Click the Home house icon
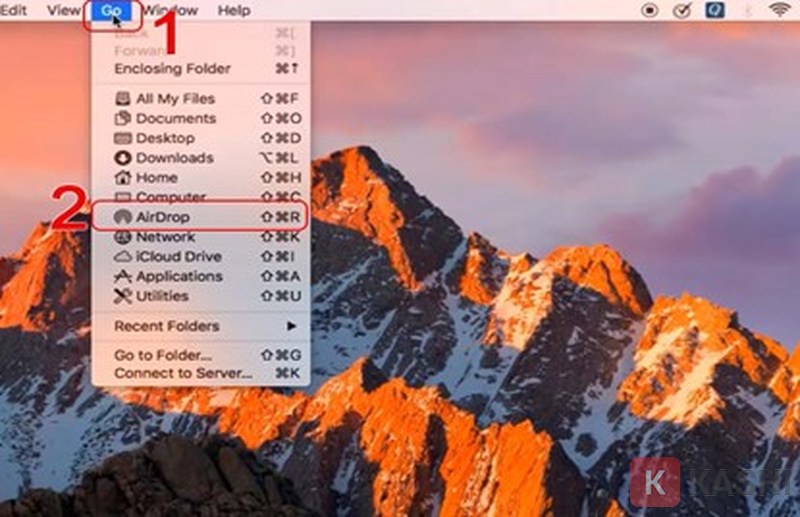 (122, 178)
